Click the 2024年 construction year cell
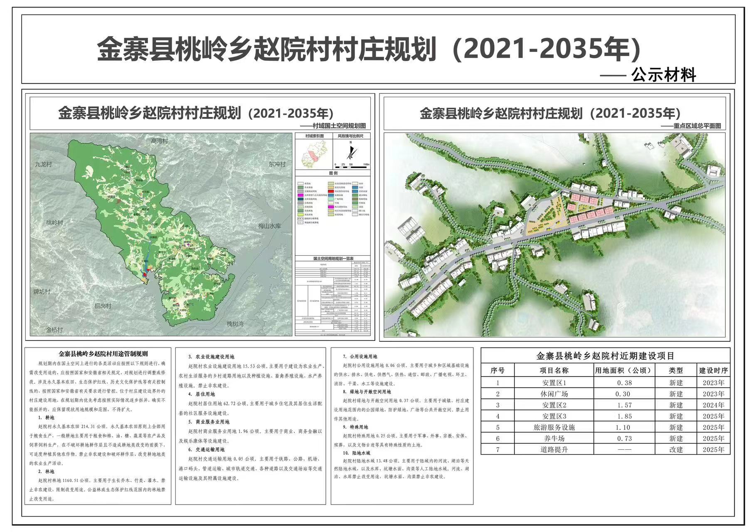 pos(714,405)
